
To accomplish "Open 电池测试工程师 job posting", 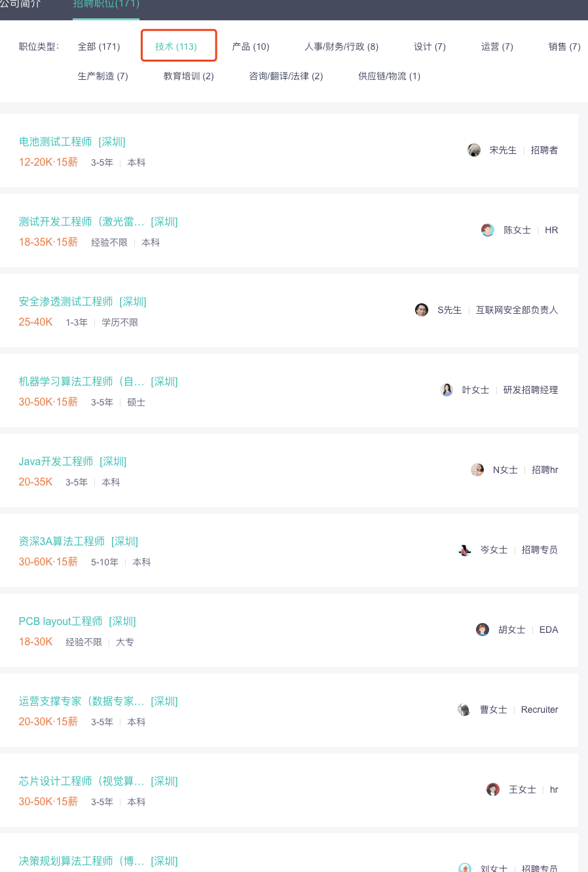I will pyautogui.click(x=56, y=142).
